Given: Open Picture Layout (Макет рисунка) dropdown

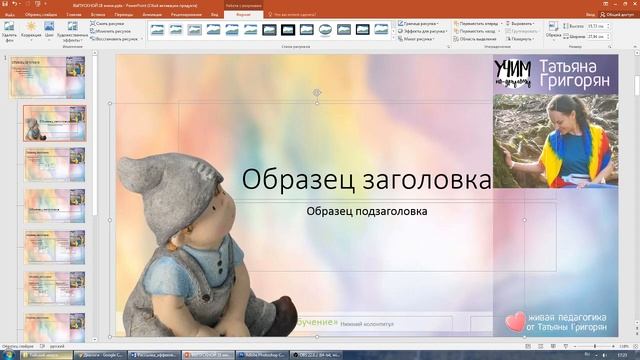Looking at the screenshot, I should (416, 39).
